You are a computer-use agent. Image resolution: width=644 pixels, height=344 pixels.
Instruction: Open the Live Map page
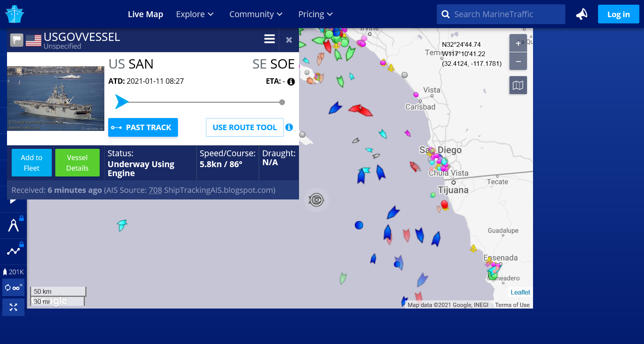[x=146, y=14]
